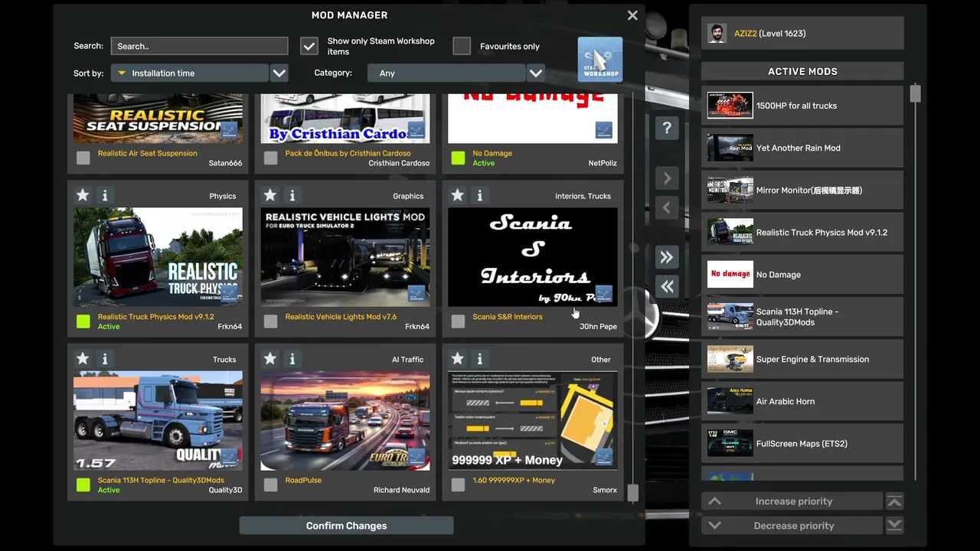Image resolution: width=980 pixels, height=551 pixels.
Task: Enable 1.60 999999XP + Money checkbox
Action: [x=458, y=484]
